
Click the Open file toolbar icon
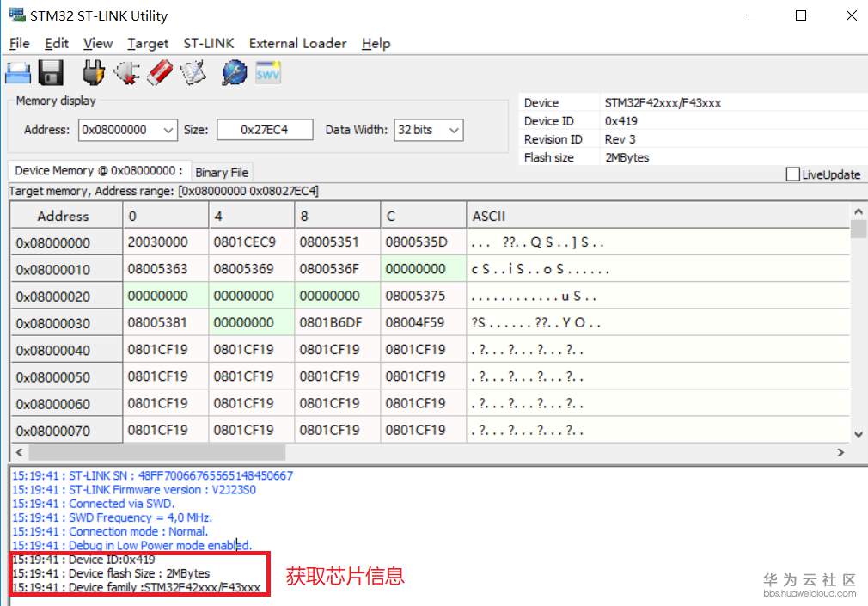(18, 72)
